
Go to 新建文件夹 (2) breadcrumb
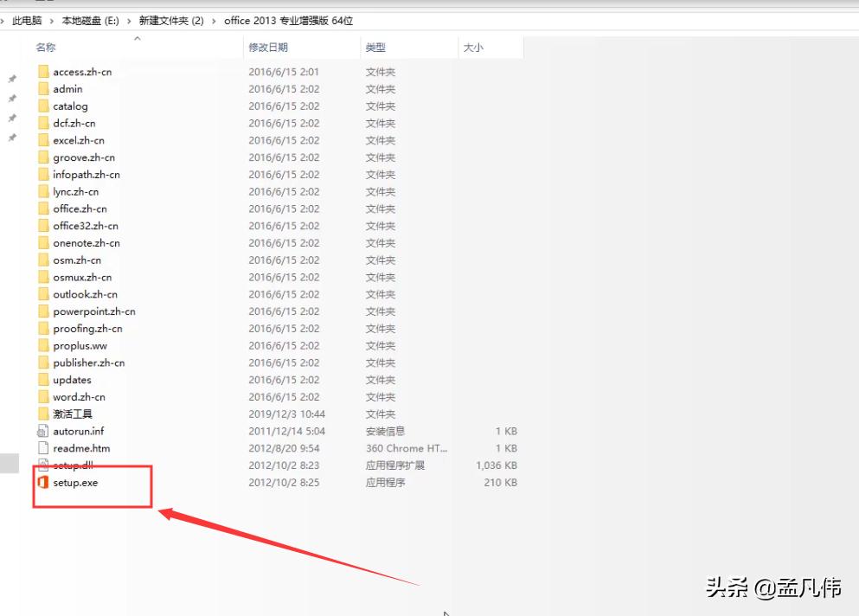click(x=171, y=21)
